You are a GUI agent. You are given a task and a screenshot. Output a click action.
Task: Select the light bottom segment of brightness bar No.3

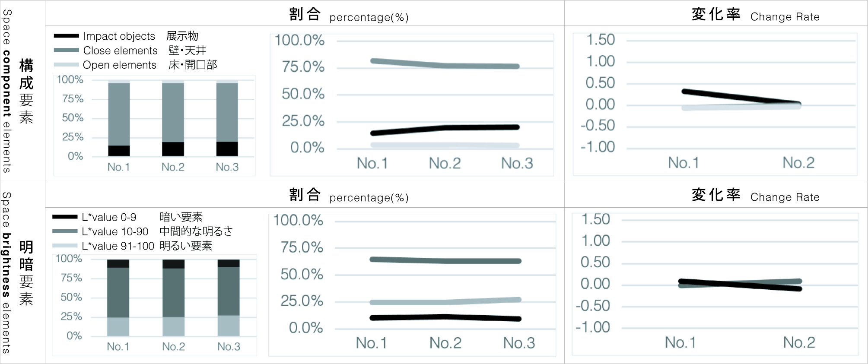[x=229, y=326]
